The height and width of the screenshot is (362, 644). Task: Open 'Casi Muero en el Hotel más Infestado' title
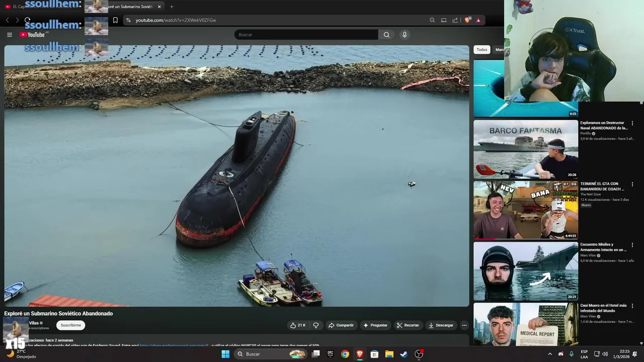coord(603,308)
